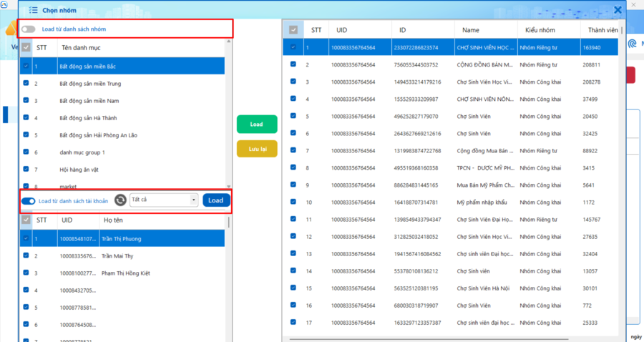644x342 pixels.
Task: Click the yellow 'Lưu lại' button
Action: point(257,149)
